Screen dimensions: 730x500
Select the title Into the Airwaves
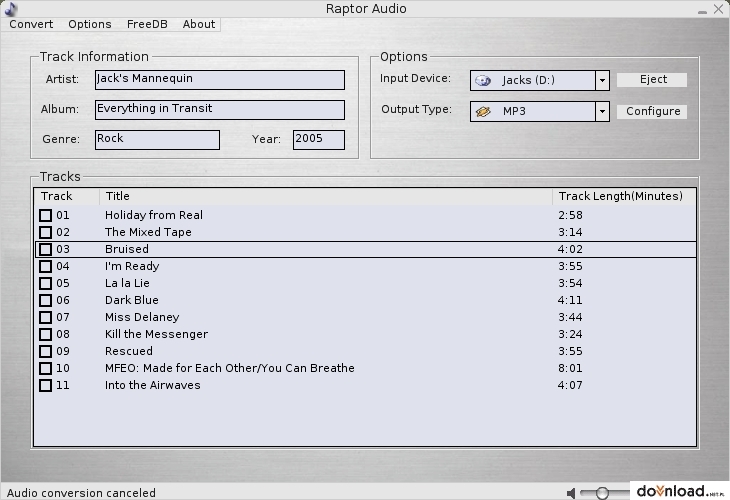153,385
